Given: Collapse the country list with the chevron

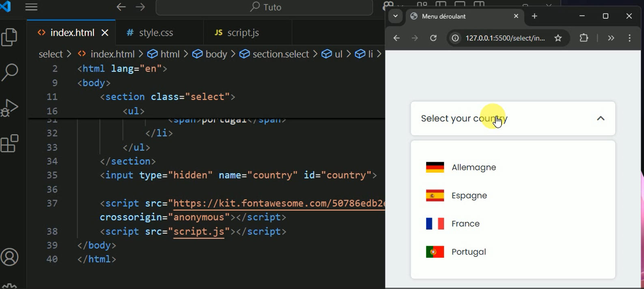Looking at the screenshot, I should click(x=601, y=118).
